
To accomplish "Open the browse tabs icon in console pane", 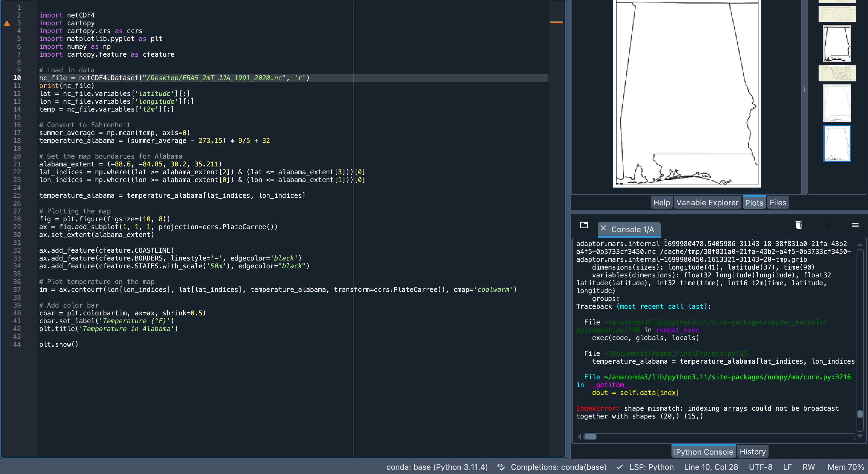I will click(584, 225).
